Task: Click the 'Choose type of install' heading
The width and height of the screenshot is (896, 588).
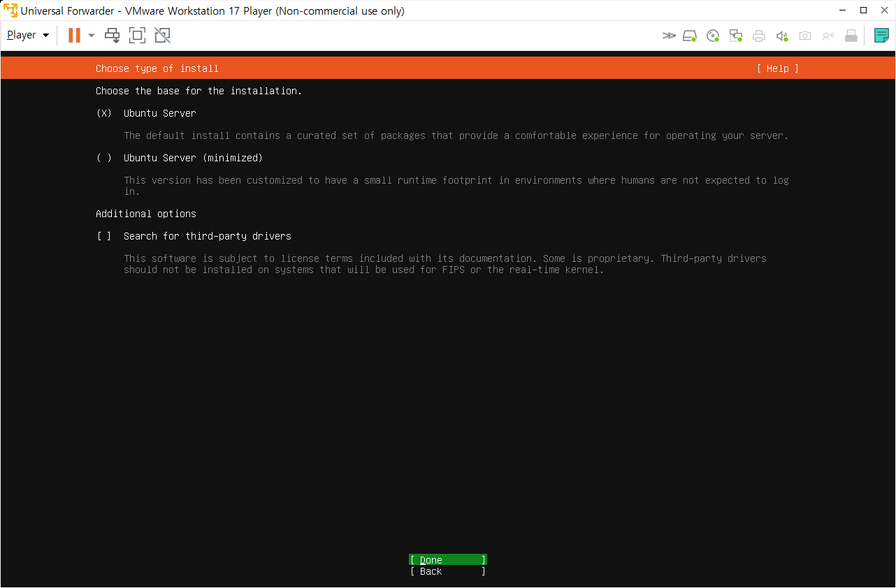Action: [x=157, y=68]
